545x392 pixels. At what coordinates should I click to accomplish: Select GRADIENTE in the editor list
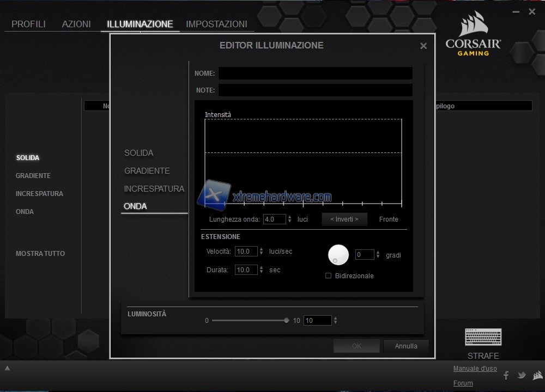pyautogui.click(x=147, y=171)
